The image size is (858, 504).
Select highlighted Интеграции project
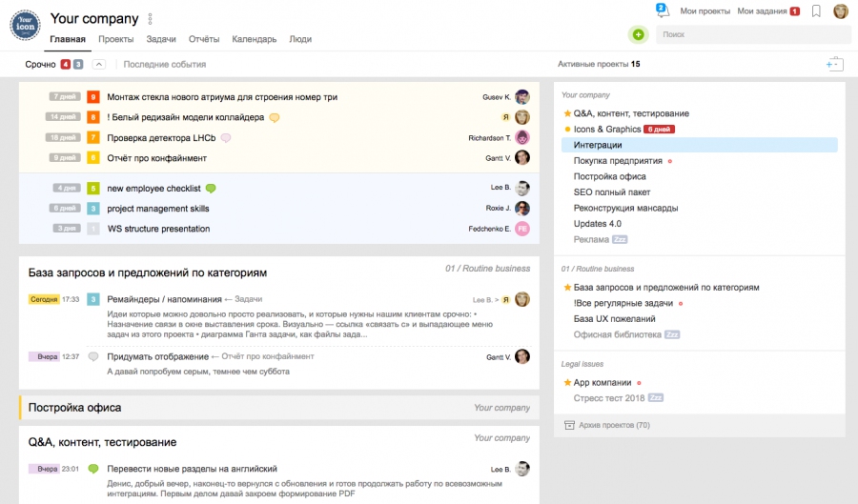(700, 145)
